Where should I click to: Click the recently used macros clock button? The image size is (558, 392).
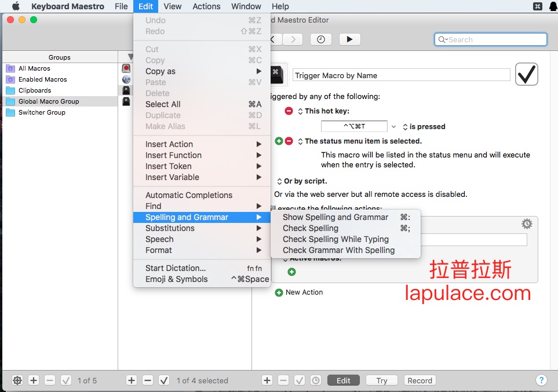click(x=321, y=39)
